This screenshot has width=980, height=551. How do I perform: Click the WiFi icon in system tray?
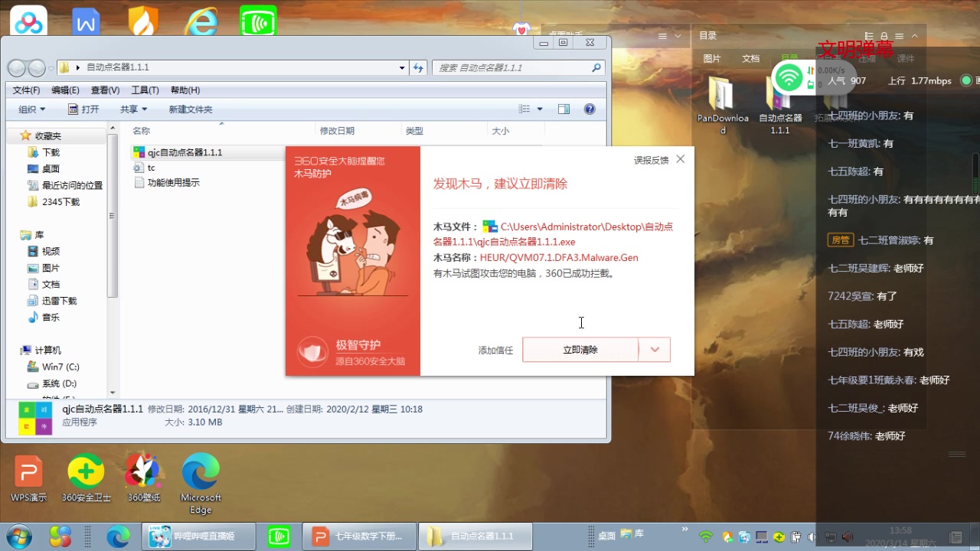[706, 536]
